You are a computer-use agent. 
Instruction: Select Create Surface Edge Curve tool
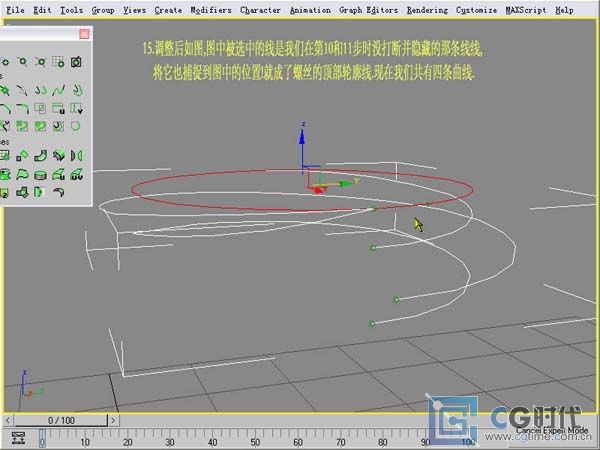pyautogui.click(x=76, y=126)
